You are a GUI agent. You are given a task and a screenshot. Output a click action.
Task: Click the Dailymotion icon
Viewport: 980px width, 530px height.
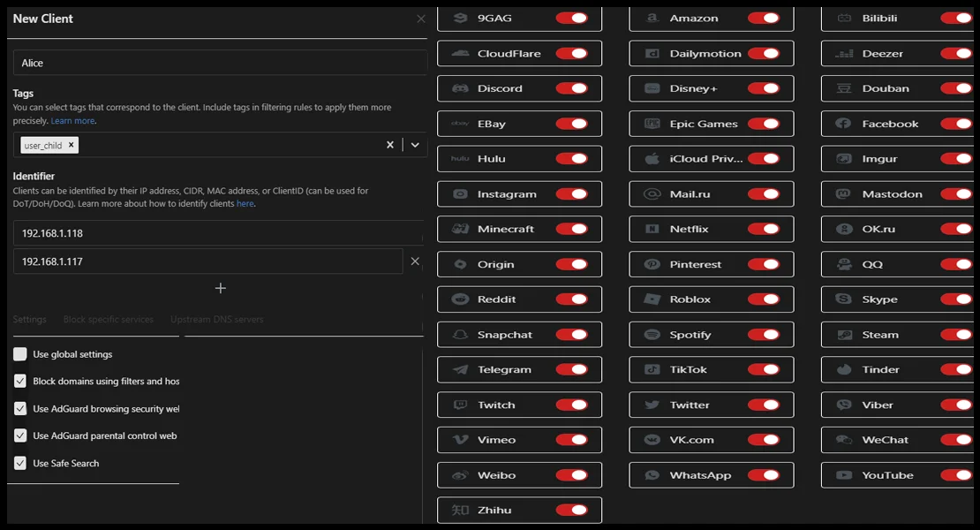click(652, 53)
